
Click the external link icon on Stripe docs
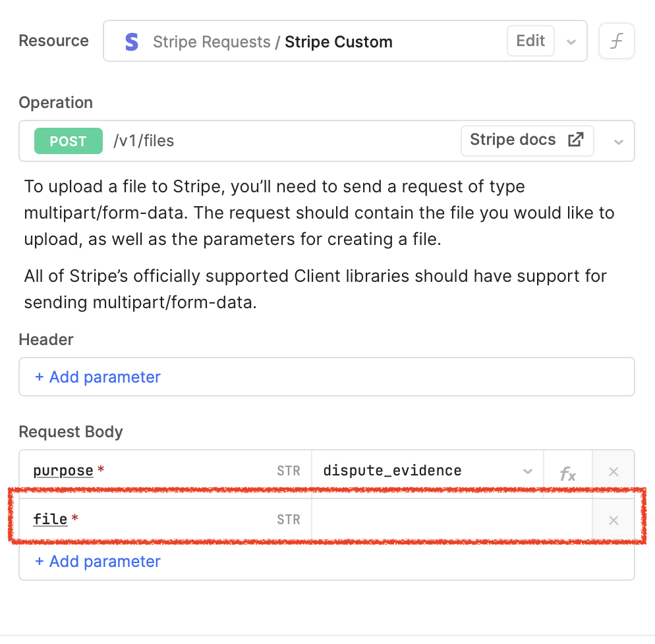pos(575,140)
